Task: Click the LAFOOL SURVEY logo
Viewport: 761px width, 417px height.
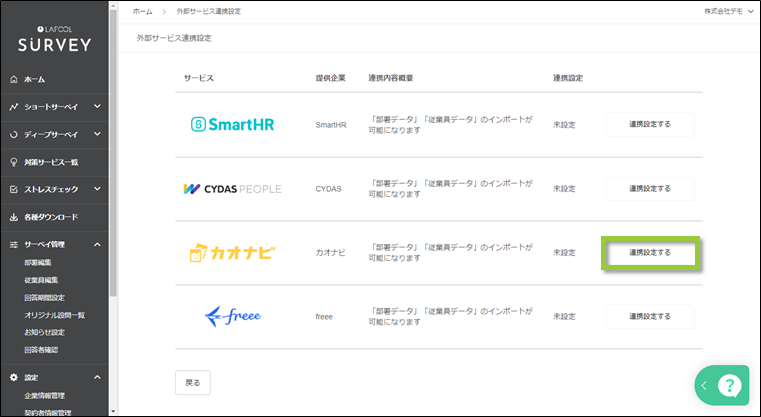Action: tap(55, 38)
